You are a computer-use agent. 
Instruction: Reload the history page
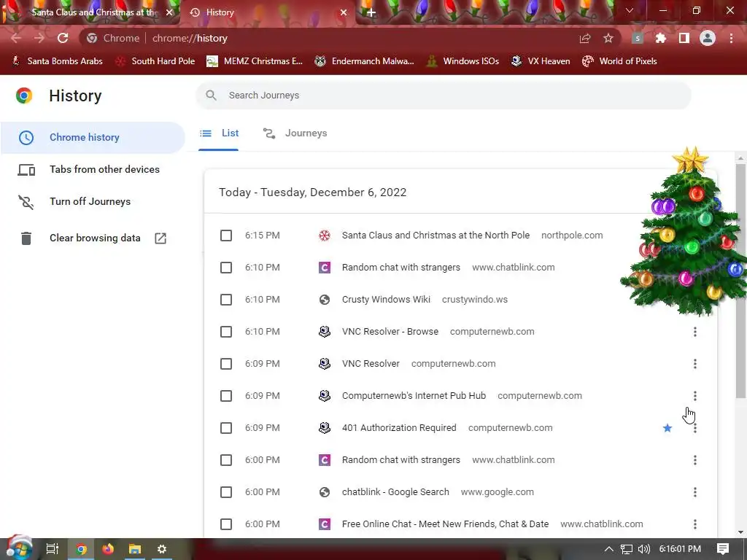[63, 38]
